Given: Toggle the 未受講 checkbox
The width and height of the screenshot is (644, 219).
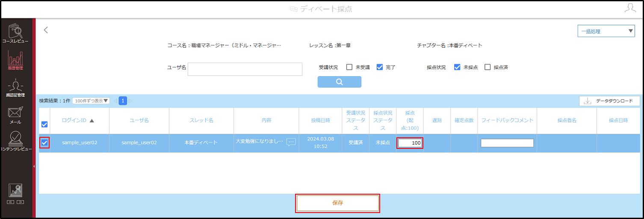Looking at the screenshot, I should point(349,67).
